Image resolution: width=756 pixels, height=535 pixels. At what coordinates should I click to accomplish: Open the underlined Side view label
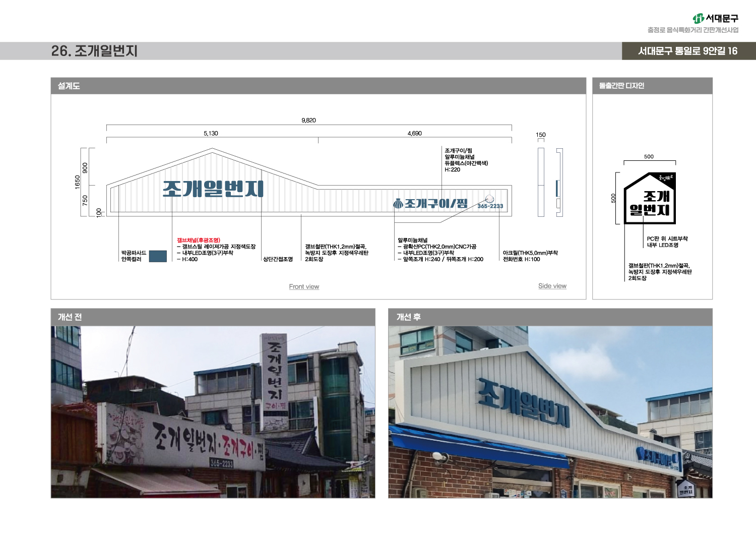tap(552, 286)
